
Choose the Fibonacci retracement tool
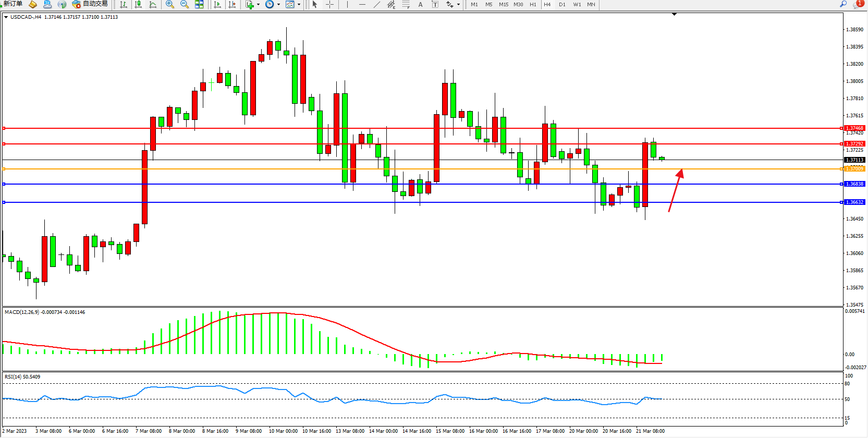pos(406,4)
